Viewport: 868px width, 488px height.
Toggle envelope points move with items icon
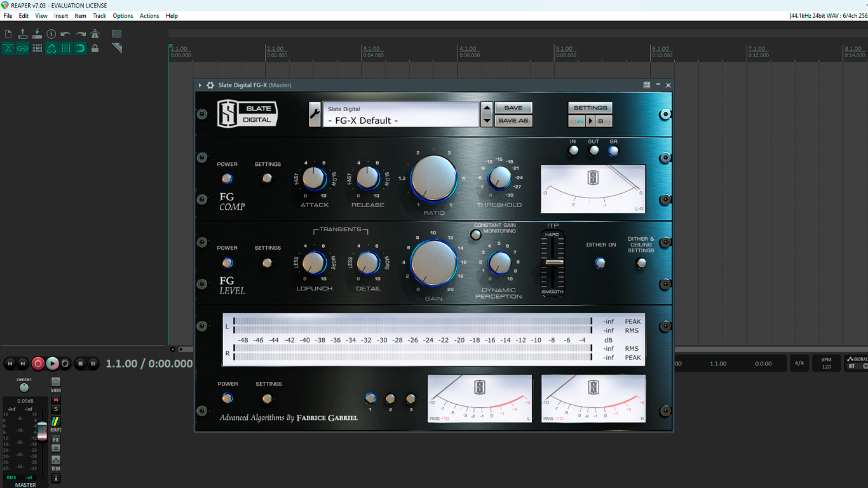tap(51, 48)
